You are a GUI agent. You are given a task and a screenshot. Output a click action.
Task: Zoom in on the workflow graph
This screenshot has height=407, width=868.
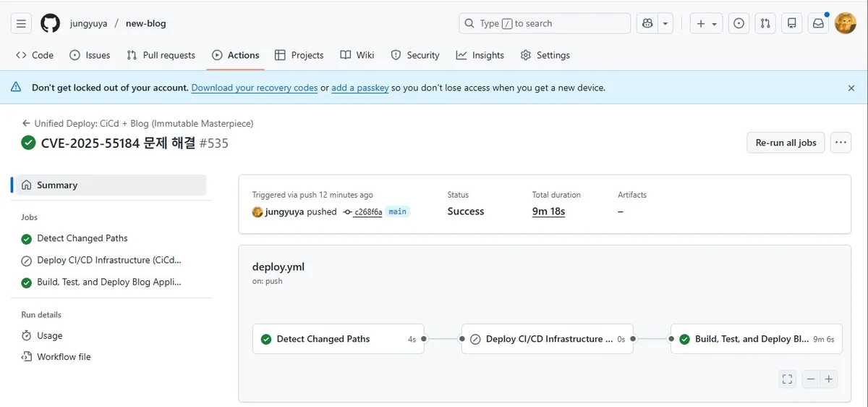(829, 379)
